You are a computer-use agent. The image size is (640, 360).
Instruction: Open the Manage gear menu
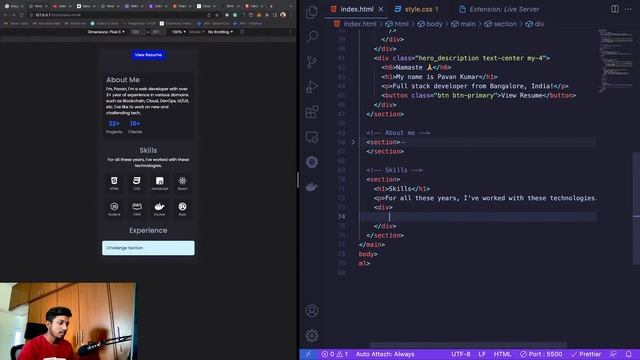[312, 336]
